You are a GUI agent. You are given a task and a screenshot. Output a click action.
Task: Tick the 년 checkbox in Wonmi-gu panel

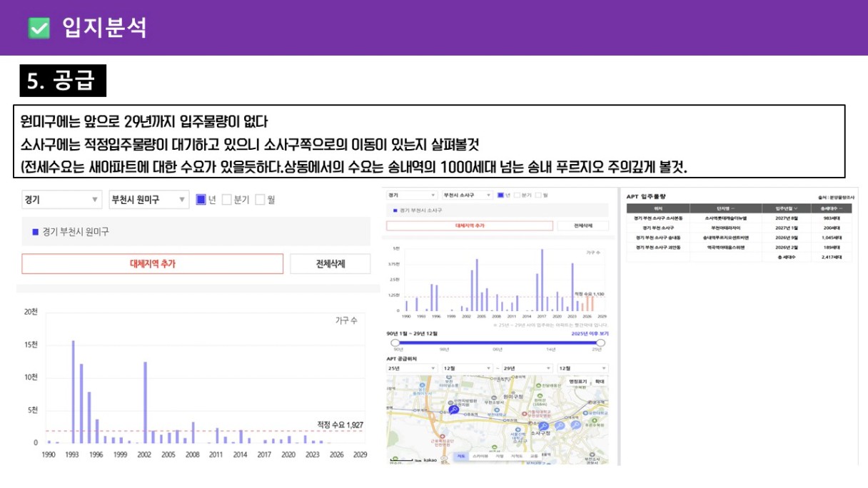[201, 200]
